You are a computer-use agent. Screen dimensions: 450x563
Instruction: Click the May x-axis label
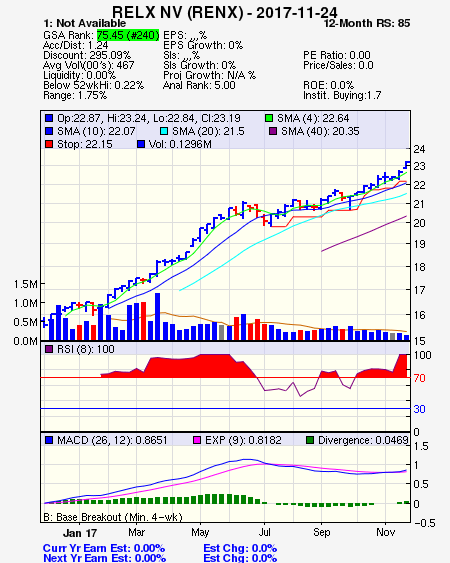click(200, 532)
